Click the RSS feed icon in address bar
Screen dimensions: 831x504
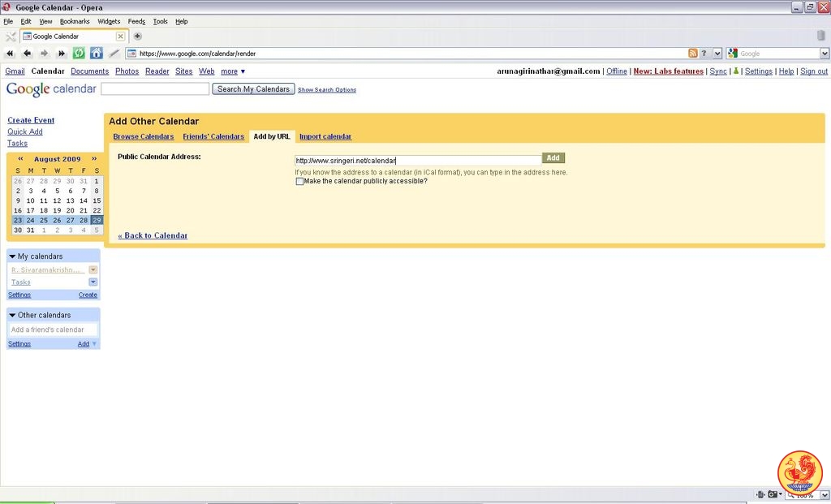click(693, 53)
